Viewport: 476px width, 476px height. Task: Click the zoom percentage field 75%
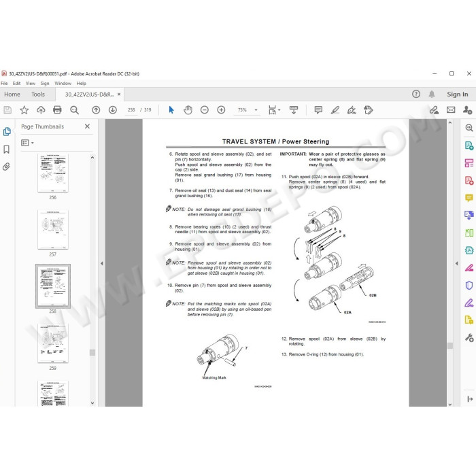click(242, 110)
